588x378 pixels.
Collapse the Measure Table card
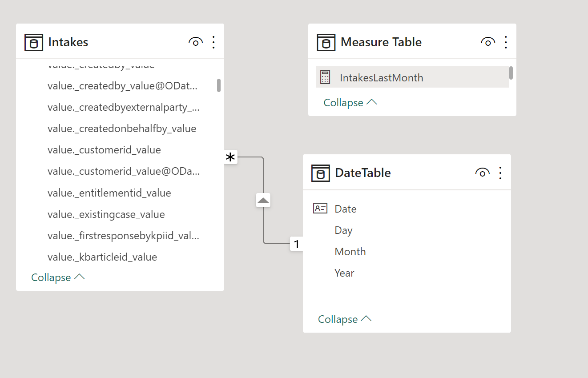(x=350, y=103)
